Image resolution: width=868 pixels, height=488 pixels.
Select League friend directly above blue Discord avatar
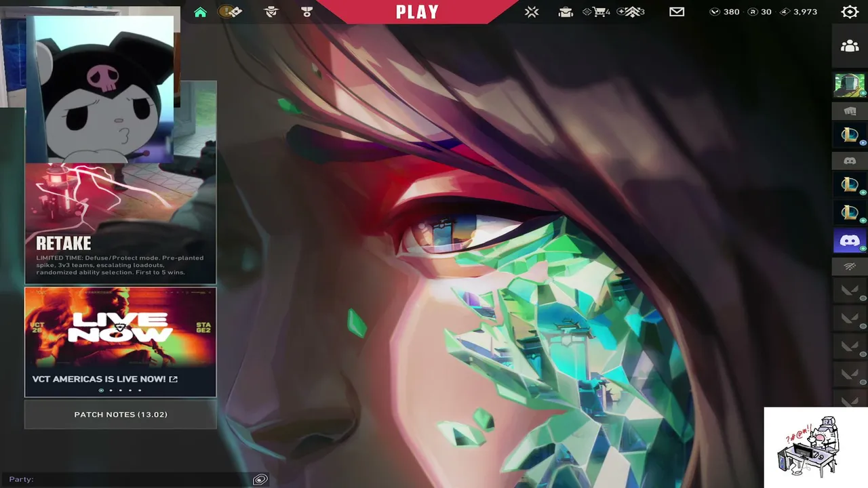click(850, 213)
